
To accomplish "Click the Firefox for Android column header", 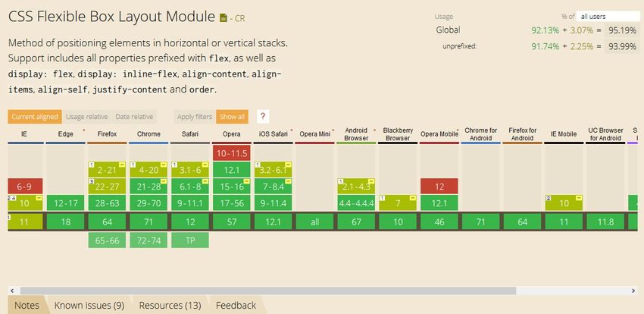I will pyautogui.click(x=523, y=134).
